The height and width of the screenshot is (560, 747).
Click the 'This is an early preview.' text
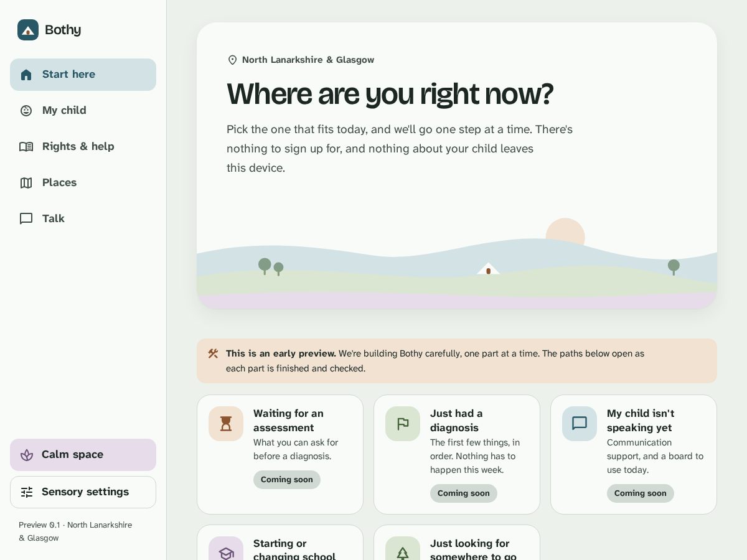pos(281,353)
